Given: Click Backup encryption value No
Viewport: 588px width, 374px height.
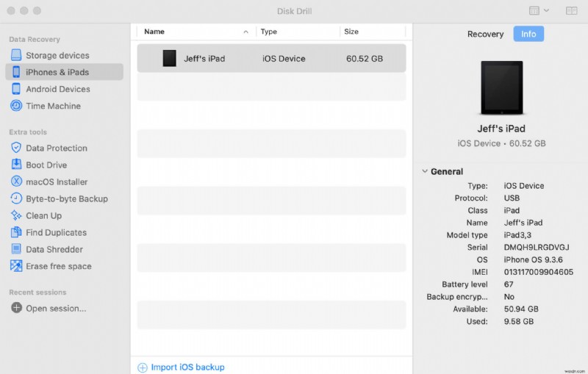Looking at the screenshot, I should tap(509, 296).
